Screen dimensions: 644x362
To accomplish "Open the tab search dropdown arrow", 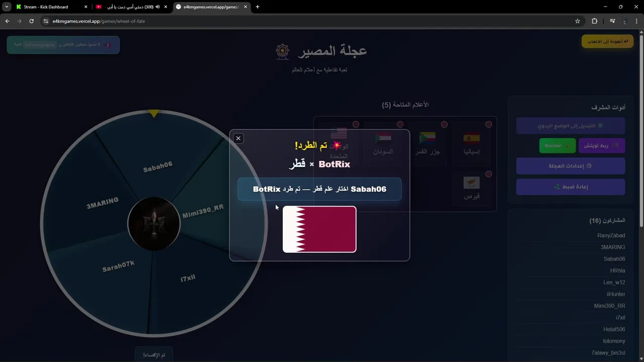I will [7, 7].
